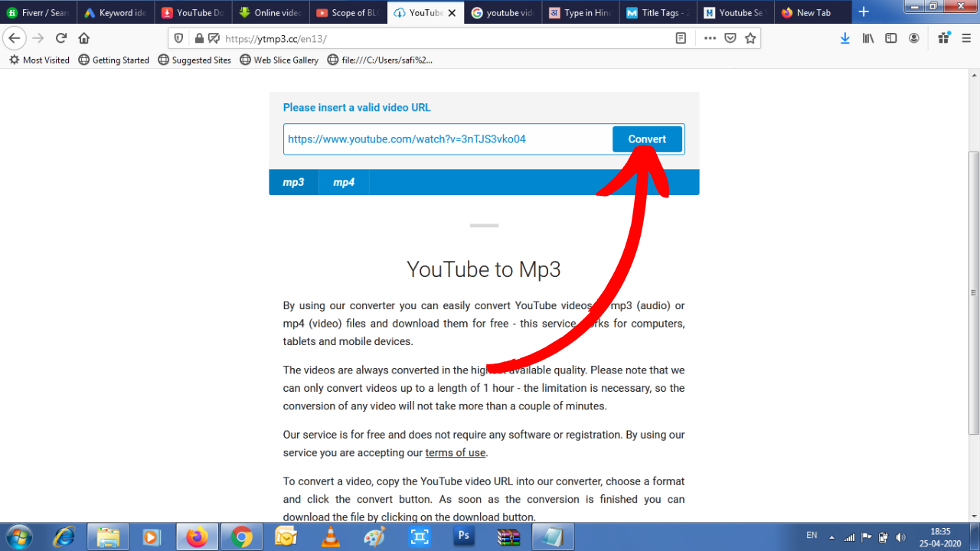
Task: Open the Most Visited bookmarks folder
Action: [x=39, y=60]
